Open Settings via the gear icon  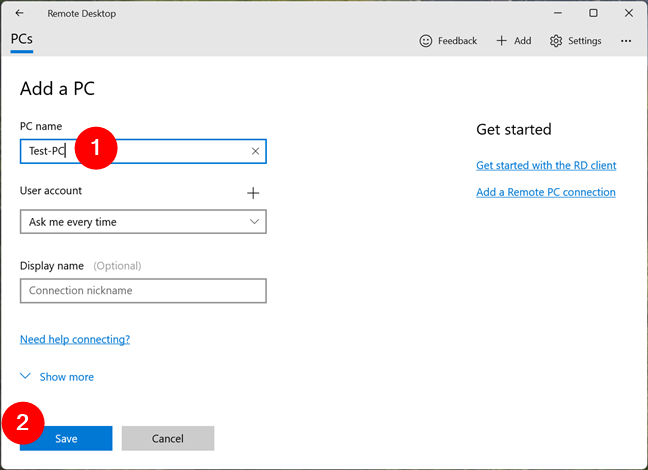tap(556, 41)
